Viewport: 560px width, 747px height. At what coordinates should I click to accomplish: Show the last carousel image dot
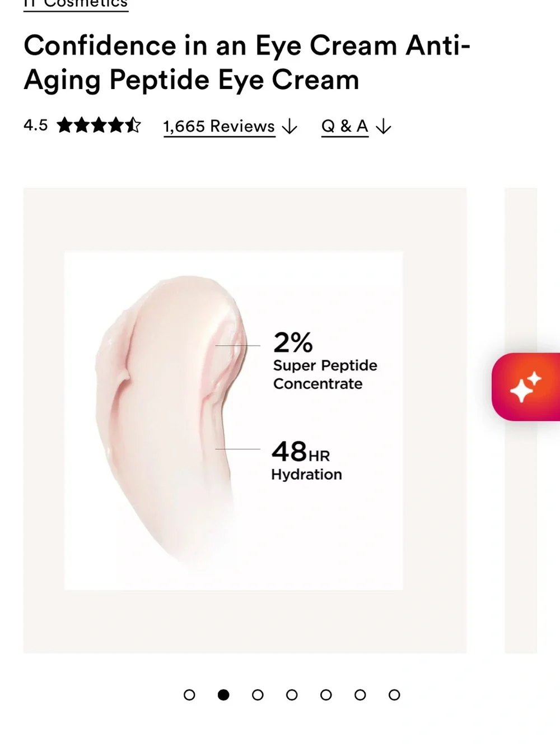coord(394,695)
